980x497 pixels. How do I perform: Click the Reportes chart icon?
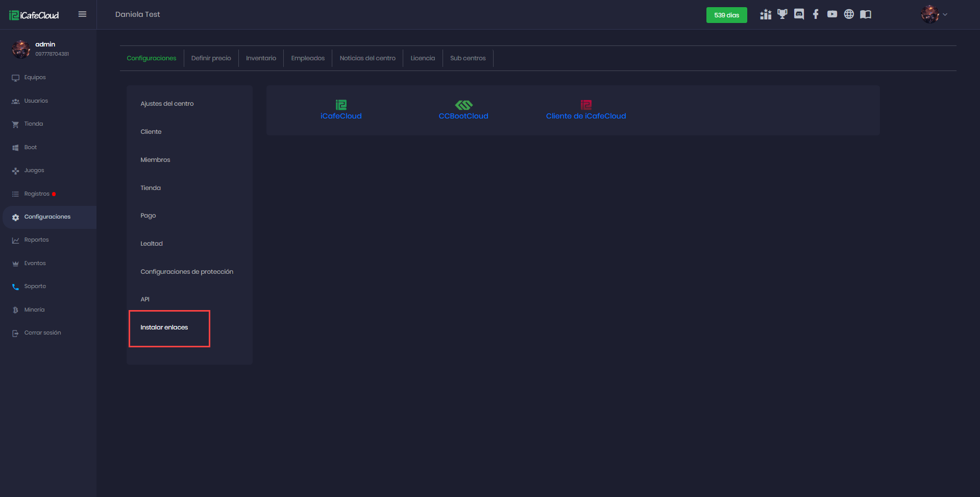coord(15,241)
